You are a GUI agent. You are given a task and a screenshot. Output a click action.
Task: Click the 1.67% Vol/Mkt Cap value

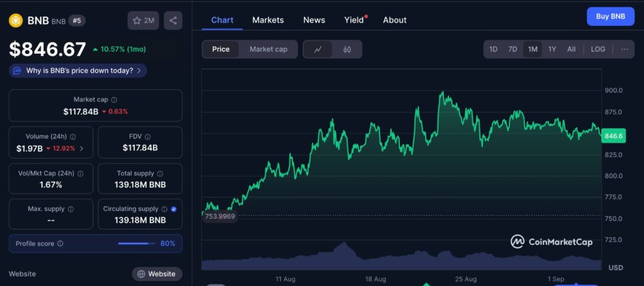click(x=50, y=185)
